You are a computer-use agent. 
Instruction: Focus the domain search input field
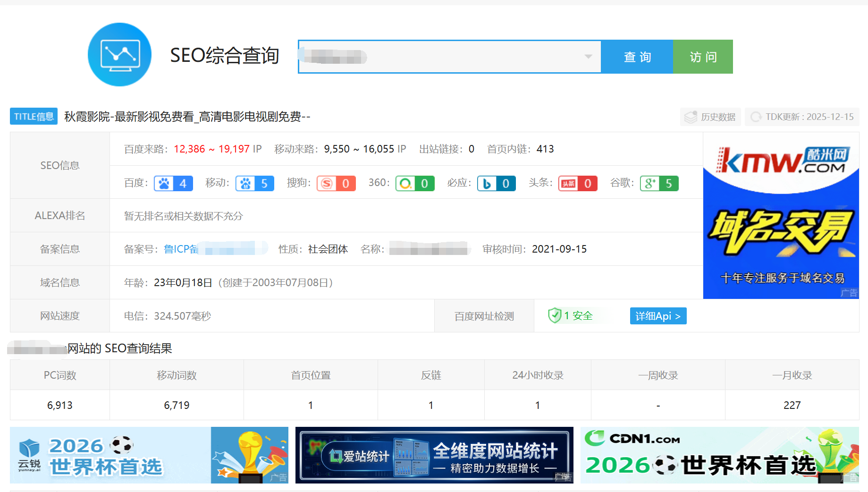[449, 57]
